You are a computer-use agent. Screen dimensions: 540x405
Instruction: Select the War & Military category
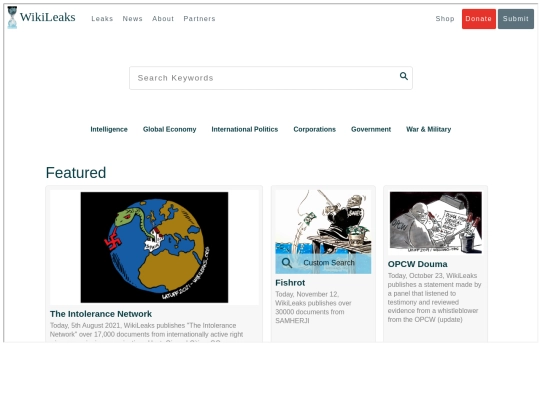428,129
